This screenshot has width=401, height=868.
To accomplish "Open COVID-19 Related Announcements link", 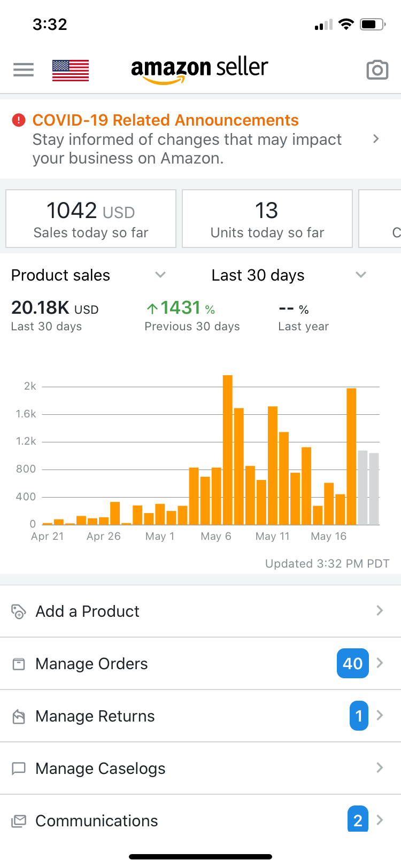I will (x=166, y=120).
